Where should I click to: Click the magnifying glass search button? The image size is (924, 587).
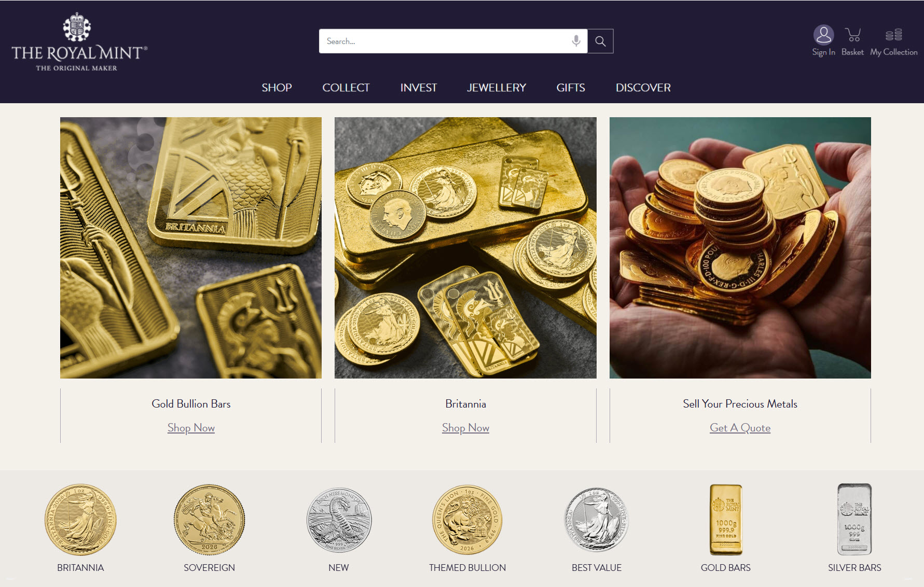pos(600,41)
